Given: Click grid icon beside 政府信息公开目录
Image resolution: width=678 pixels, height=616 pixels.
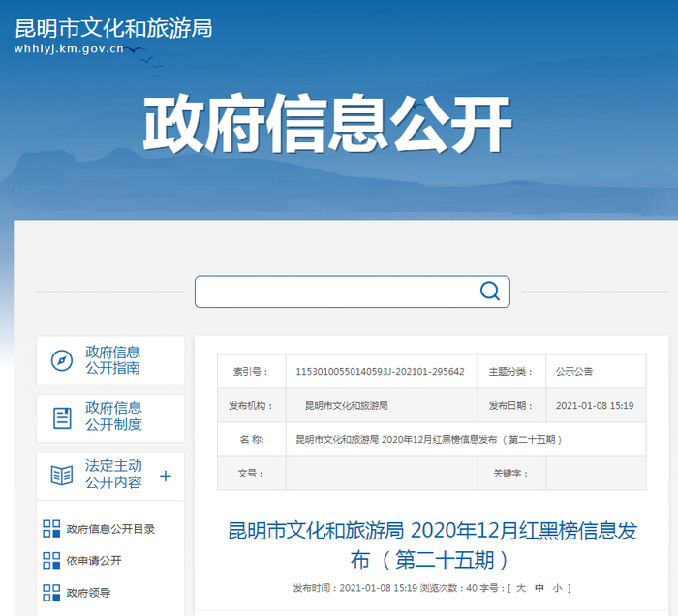Looking at the screenshot, I should [x=51, y=528].
